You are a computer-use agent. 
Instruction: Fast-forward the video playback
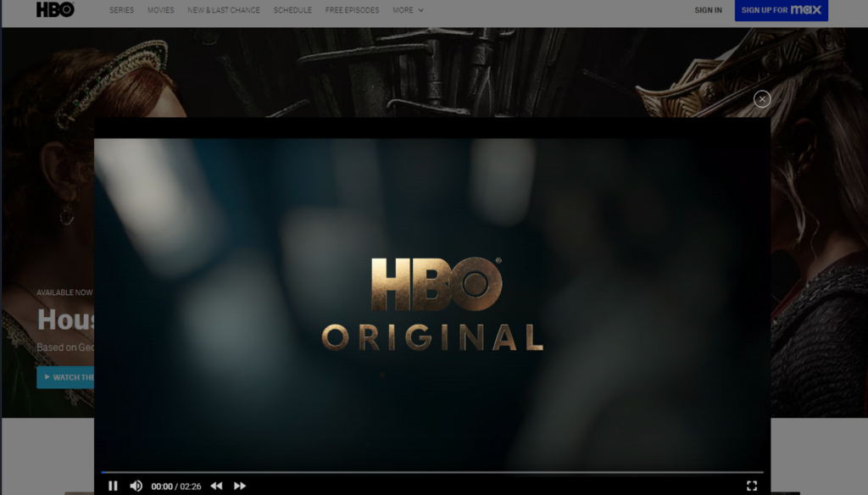(x=240, y=486)
